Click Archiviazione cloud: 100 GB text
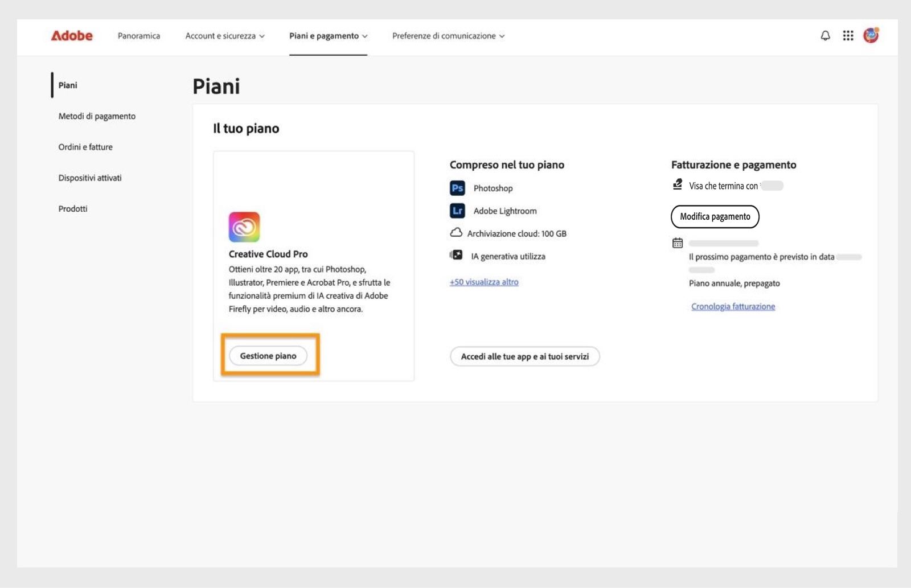The width and height of the screenshot is (911, 588). [x=517, y=233]
